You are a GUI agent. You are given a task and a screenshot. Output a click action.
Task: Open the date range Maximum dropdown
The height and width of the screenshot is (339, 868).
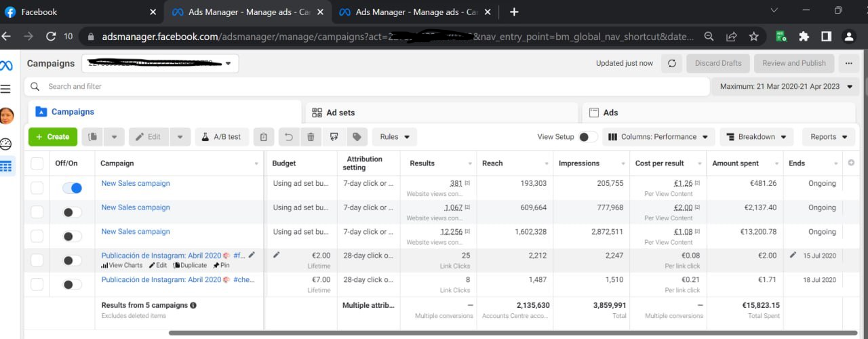785,87
